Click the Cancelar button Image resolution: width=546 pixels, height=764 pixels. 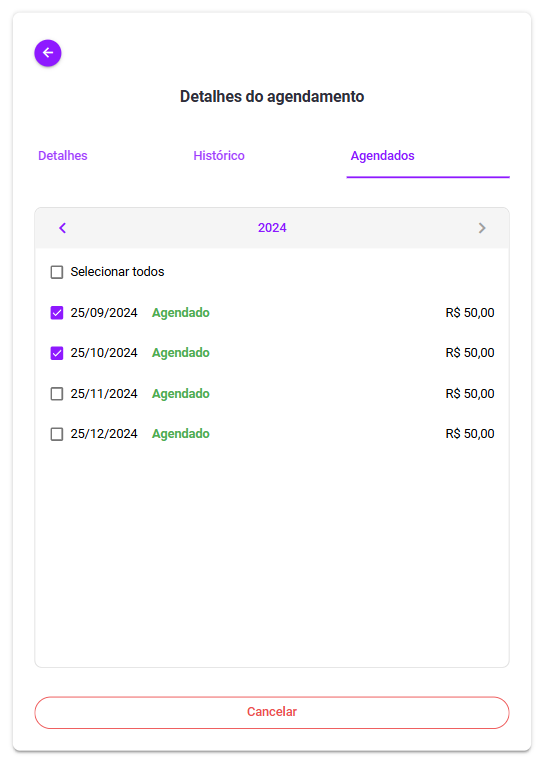tap(272, 712)
